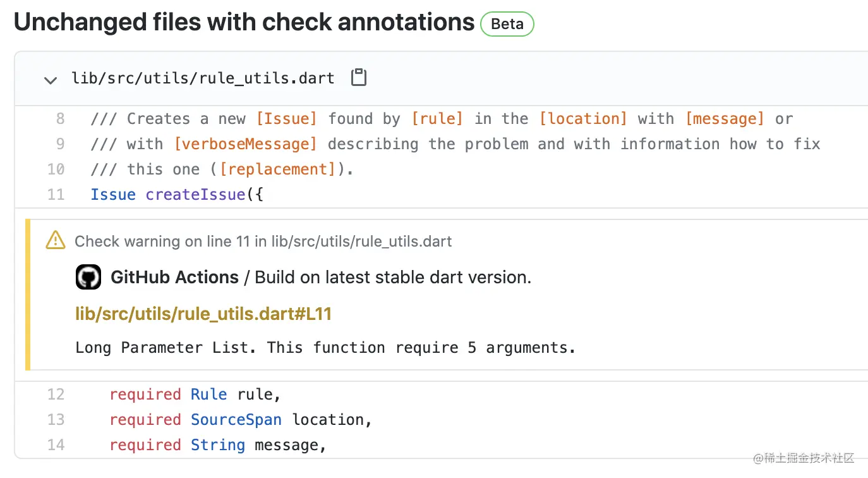Click the Beta badge label
Viewport: 868px width, 478px height.
pos(507,24)
